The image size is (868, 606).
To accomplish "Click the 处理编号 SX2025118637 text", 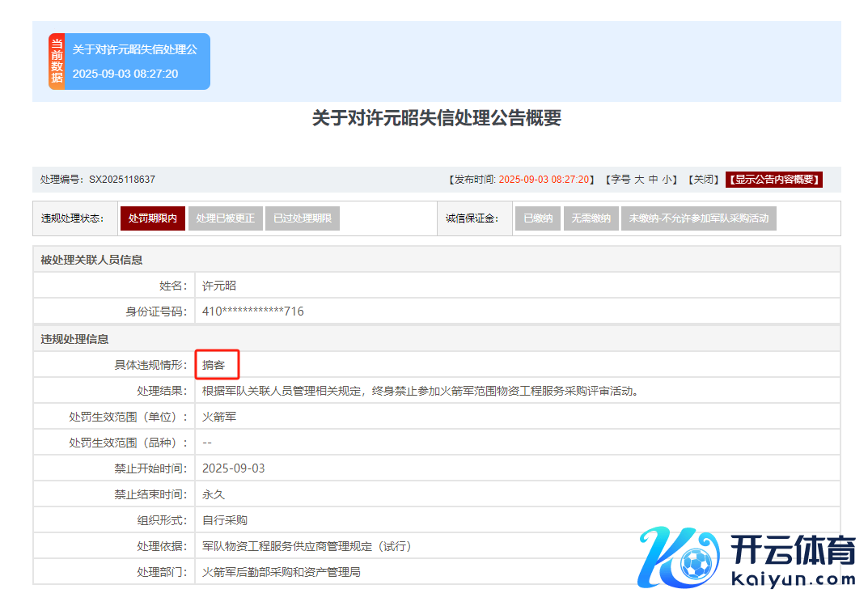I will [x=98, y=180].
